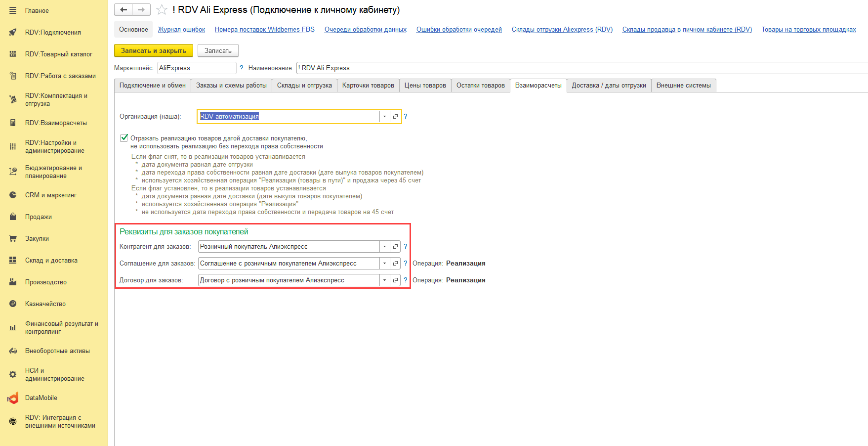Click the НСИ и администрирование gear icon

(x=13, y=374)
